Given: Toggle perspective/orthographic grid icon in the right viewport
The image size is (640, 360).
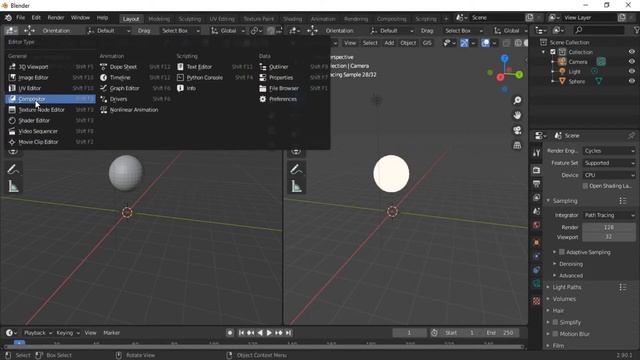Looking at the screenshot, I should point(517,145).
